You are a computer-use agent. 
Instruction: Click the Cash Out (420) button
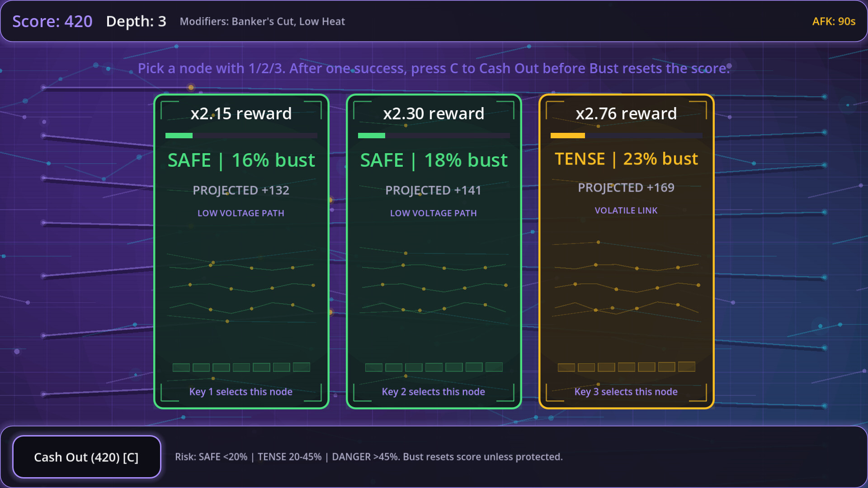tap(86, 457)
